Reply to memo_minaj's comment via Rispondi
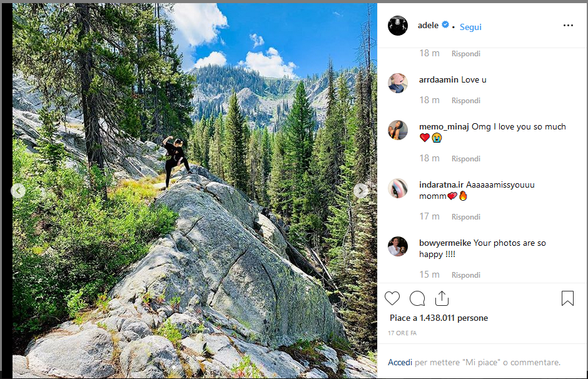The height and width of the screenshot is (379, 588). 466,159
